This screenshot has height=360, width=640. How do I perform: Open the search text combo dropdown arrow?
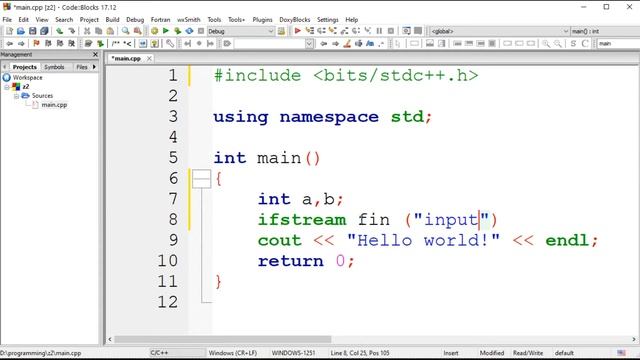tap(309, 43)
